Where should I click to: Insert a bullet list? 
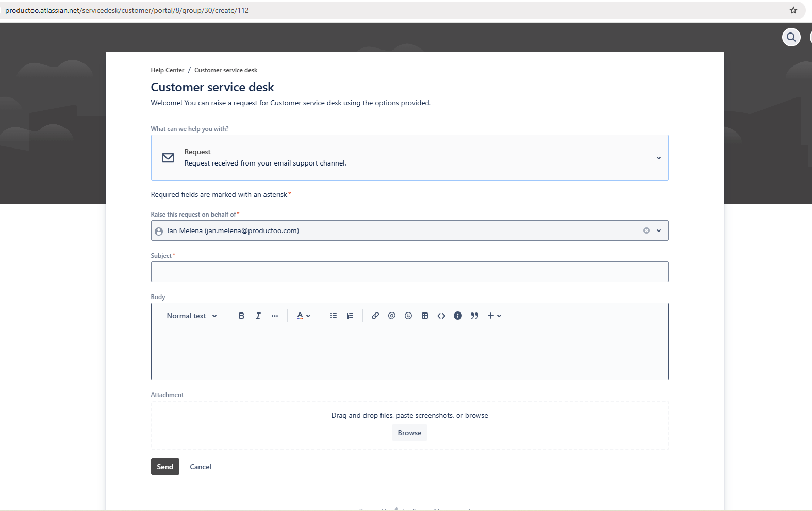(334, 316)
